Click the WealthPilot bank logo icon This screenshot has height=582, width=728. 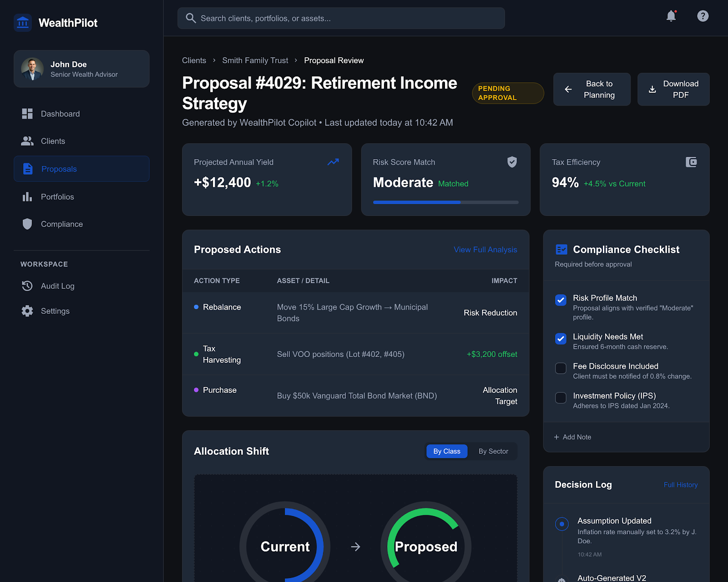click(x=23, y=23)
